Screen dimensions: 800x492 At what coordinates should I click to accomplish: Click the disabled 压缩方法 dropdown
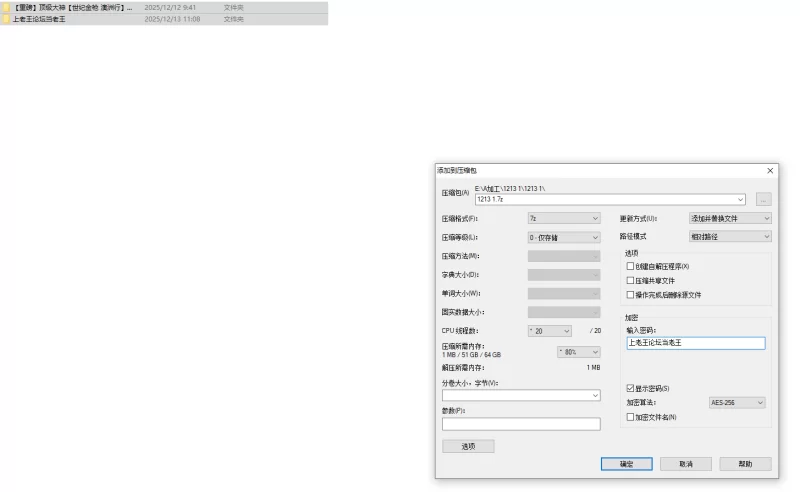pos(564,256)
